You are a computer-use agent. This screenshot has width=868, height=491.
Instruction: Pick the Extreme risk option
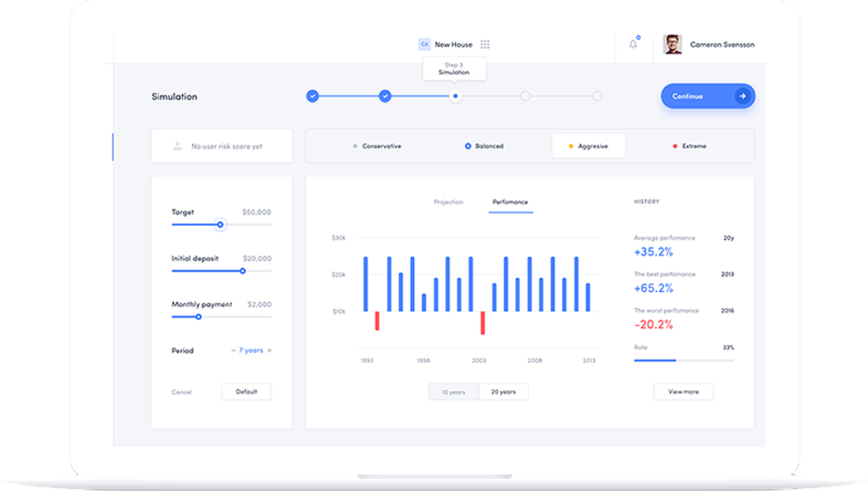pyautogui.click(x=689, y=146)
